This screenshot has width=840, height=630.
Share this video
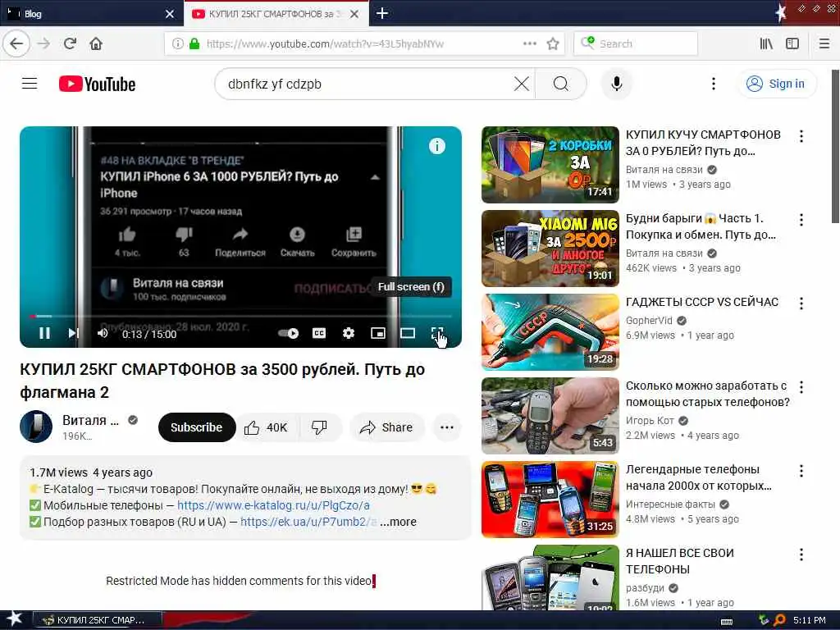[x=387, y=427]
